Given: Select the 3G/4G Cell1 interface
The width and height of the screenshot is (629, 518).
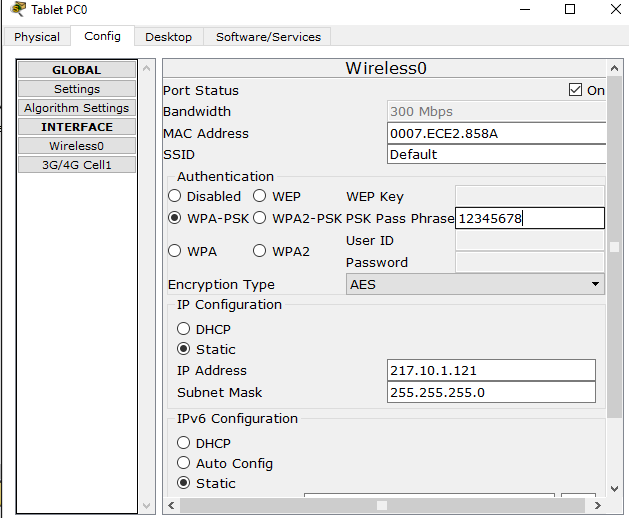Looking at the screenshot, I should tap(77, 165).
